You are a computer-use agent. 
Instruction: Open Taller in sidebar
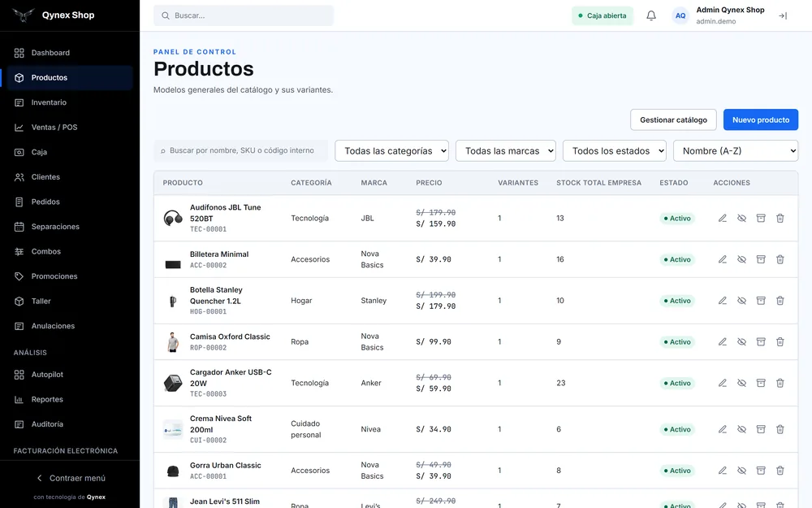point(70,302)
